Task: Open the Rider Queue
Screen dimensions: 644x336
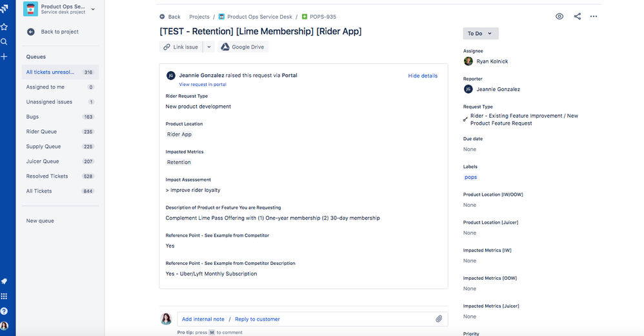Action: pos(60,132)
